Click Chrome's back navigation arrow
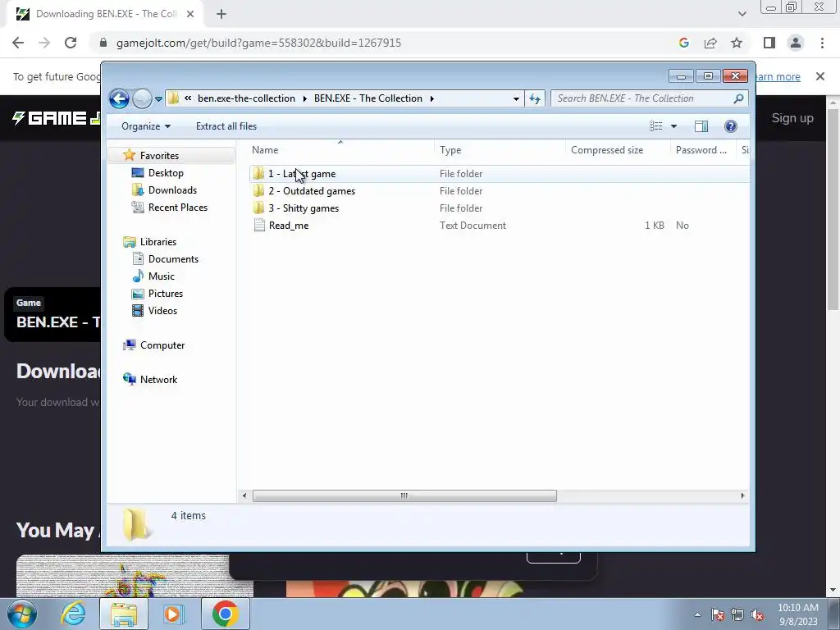 click(18, 43)
